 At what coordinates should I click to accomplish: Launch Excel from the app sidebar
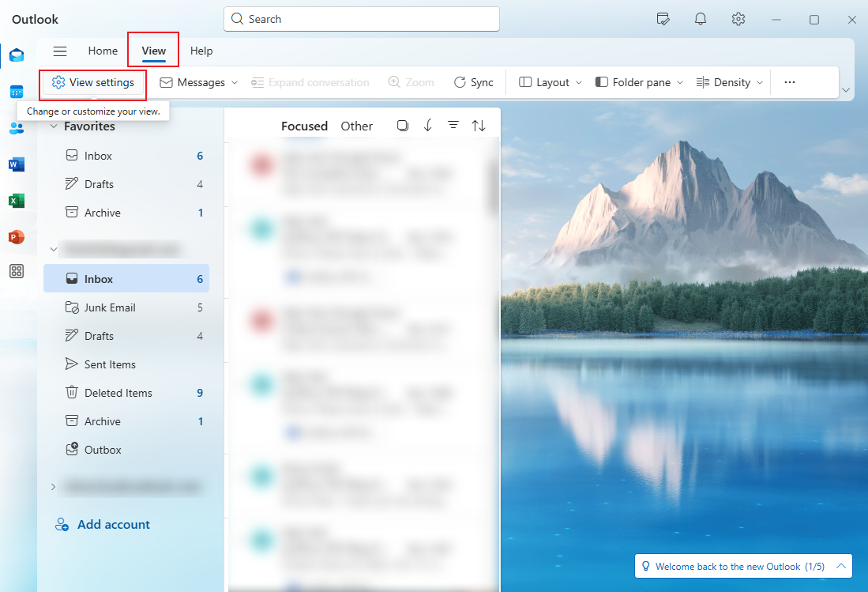point(17,201)
